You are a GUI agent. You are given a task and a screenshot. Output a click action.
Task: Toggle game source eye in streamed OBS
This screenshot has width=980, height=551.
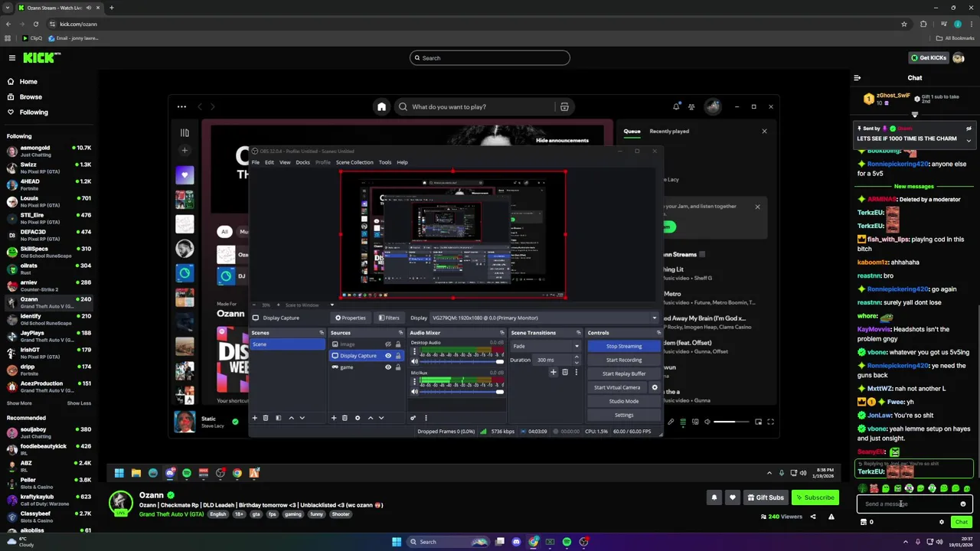388,367
